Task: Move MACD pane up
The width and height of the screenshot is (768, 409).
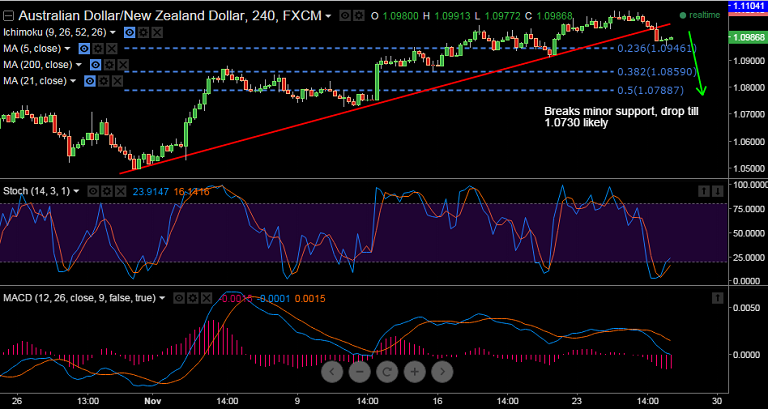Action: point(717,298)
